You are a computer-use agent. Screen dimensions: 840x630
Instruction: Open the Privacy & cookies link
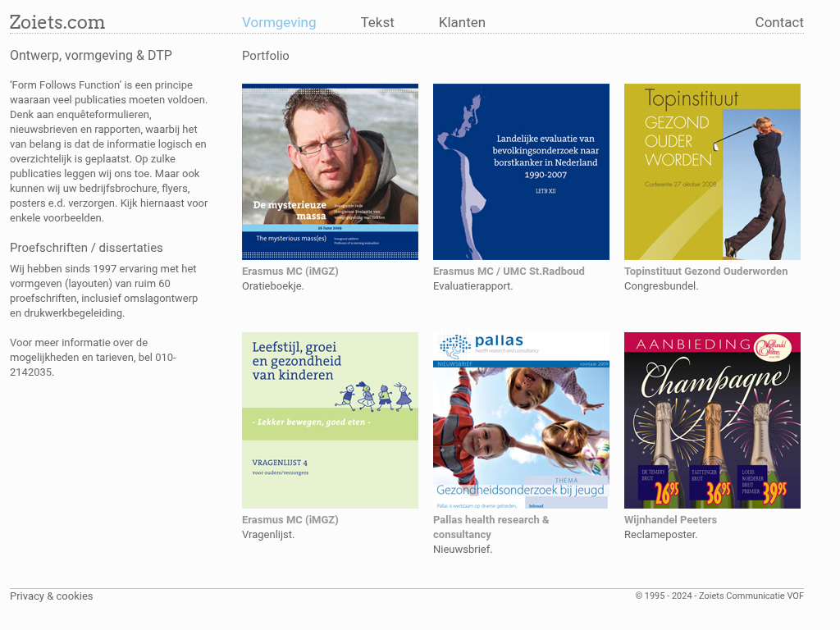point(51,596)
